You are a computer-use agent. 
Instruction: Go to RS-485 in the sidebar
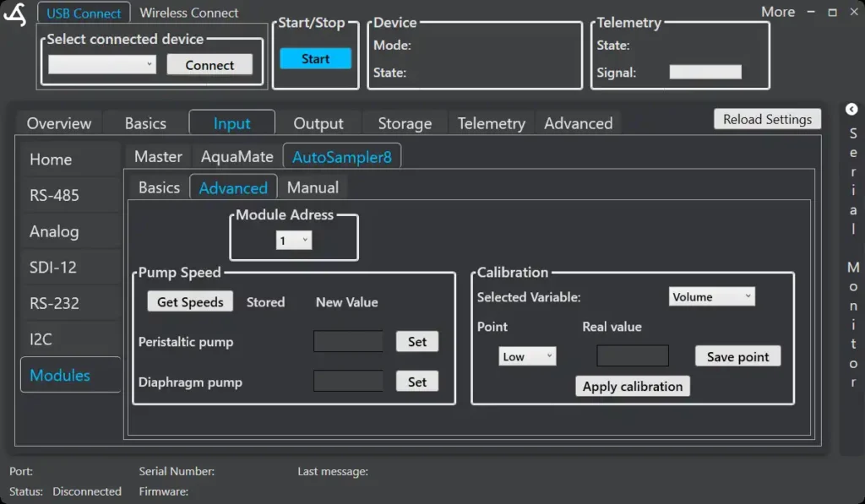coord(54,195)
